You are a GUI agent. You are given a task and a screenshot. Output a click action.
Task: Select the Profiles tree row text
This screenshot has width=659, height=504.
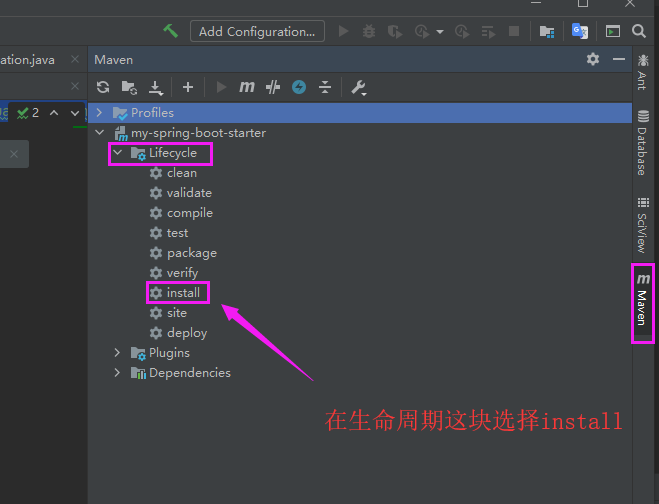pyautogui.click(x=152, y=113)
